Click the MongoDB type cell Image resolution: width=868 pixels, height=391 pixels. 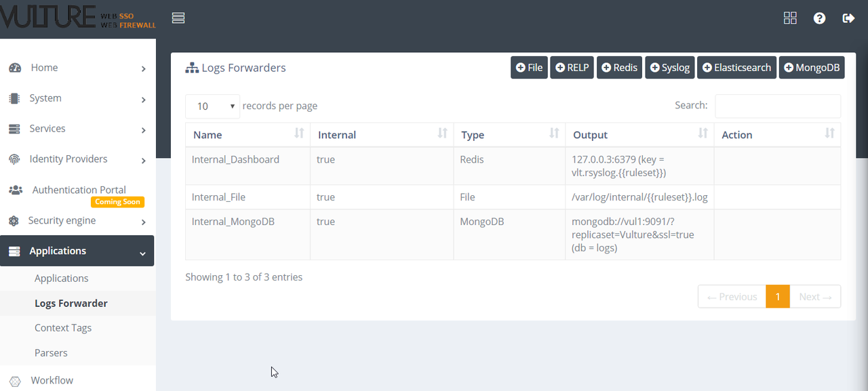pyautogui.click(x=509, y=234)
